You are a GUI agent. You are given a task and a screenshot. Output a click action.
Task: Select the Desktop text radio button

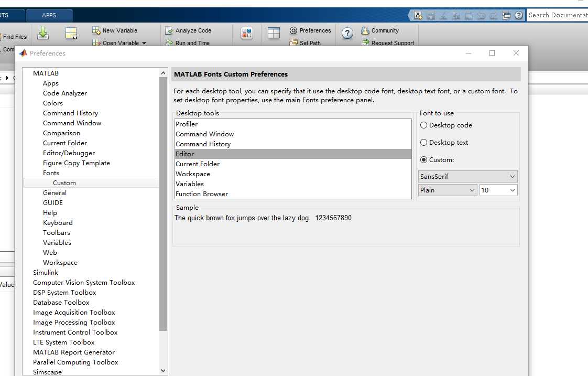click(x=423, y=142)
